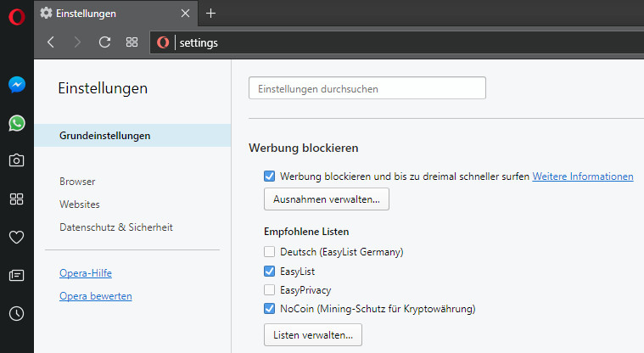Open WhatsApp in the sidebar
Image resolution: width=644 pixels, height=353 pixels.
17,123
